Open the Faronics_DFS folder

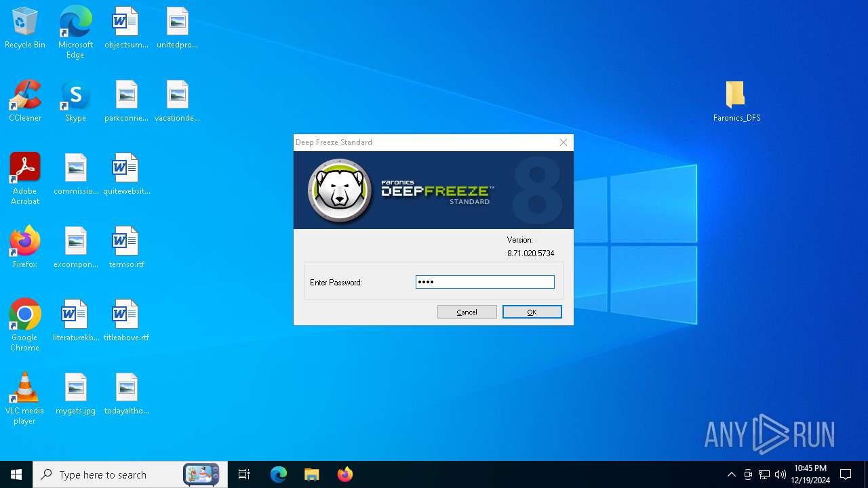tap(736, 101)
